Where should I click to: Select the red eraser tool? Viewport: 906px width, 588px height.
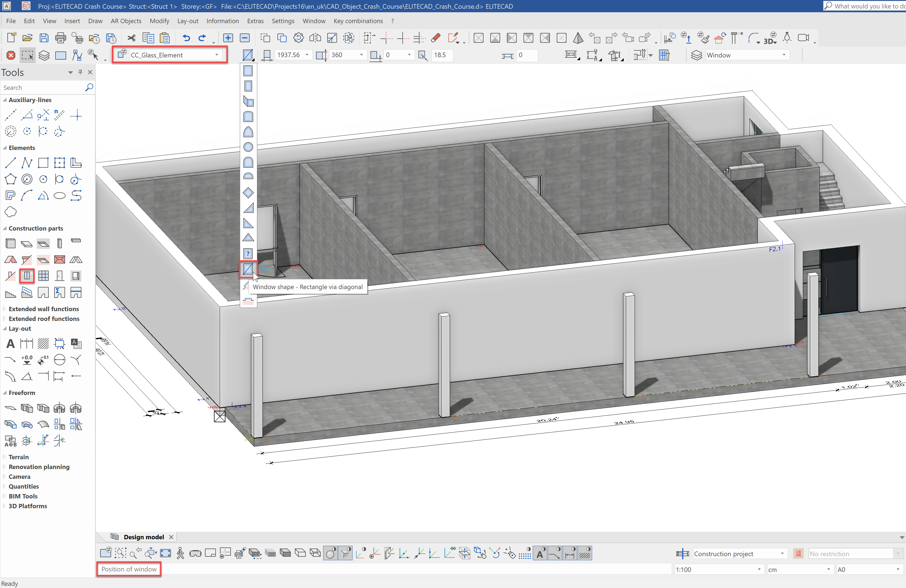pos(436,38)
